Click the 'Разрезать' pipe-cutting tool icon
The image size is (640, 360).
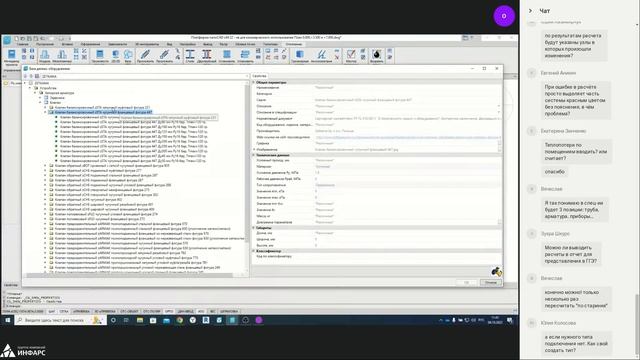pos(164,54)
